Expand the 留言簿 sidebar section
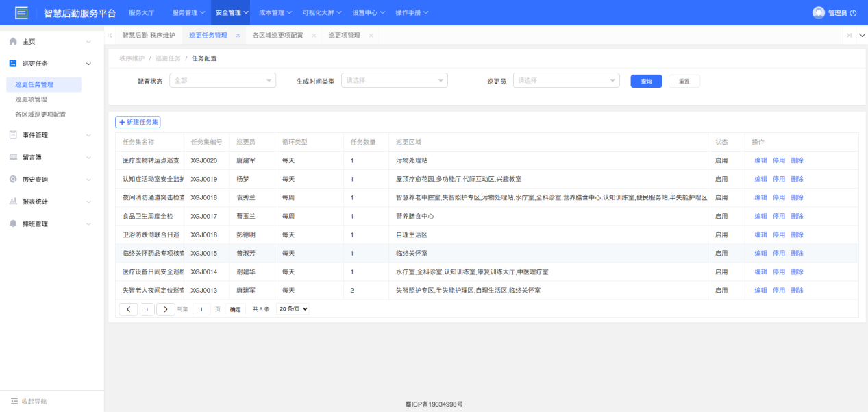This screenshot has height=412, width=868. (x=88, y=157)
